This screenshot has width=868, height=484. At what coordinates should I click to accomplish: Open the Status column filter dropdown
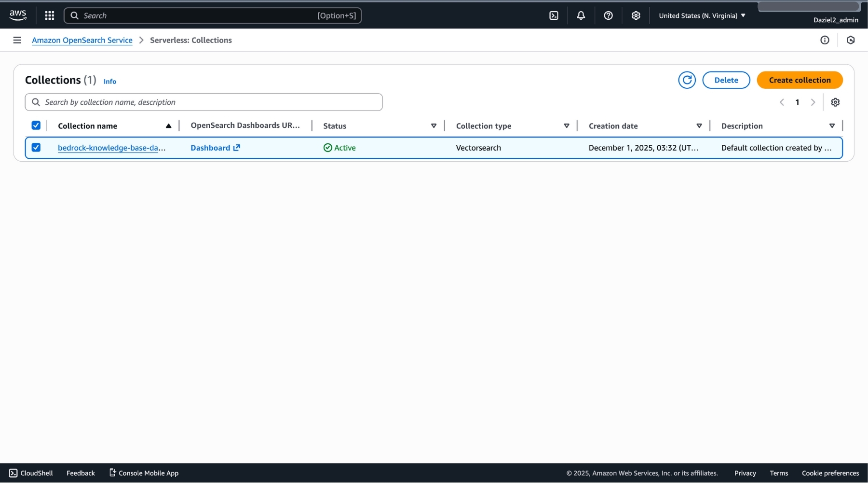pyautogui.click(x=434, y=126)
